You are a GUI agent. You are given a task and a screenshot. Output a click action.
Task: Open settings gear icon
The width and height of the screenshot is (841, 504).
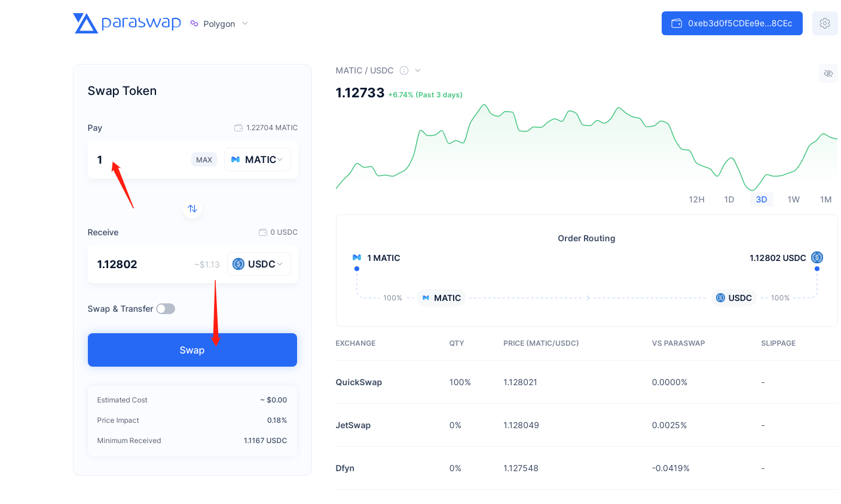pos(825,23)
